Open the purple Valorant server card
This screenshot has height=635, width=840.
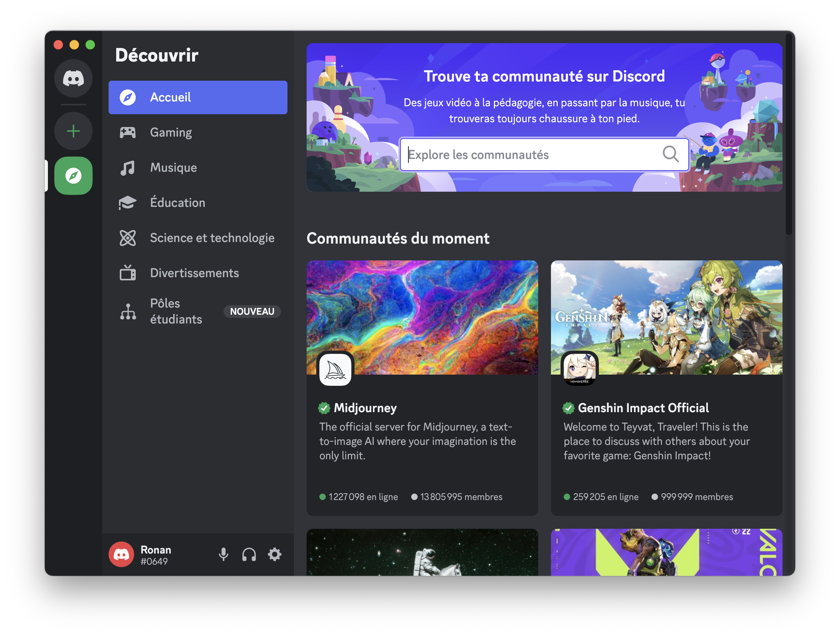[667, 552]
